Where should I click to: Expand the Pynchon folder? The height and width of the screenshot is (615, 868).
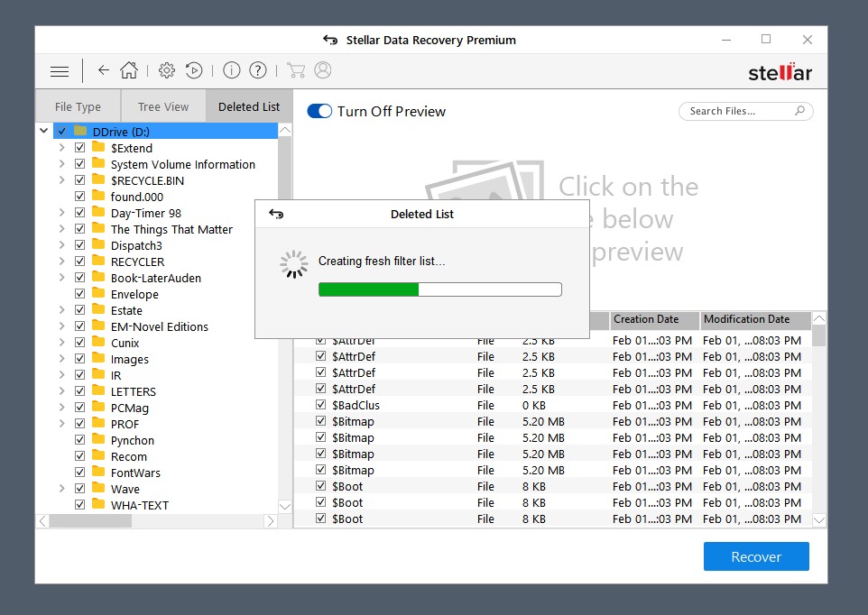click(x=61, y=440)
